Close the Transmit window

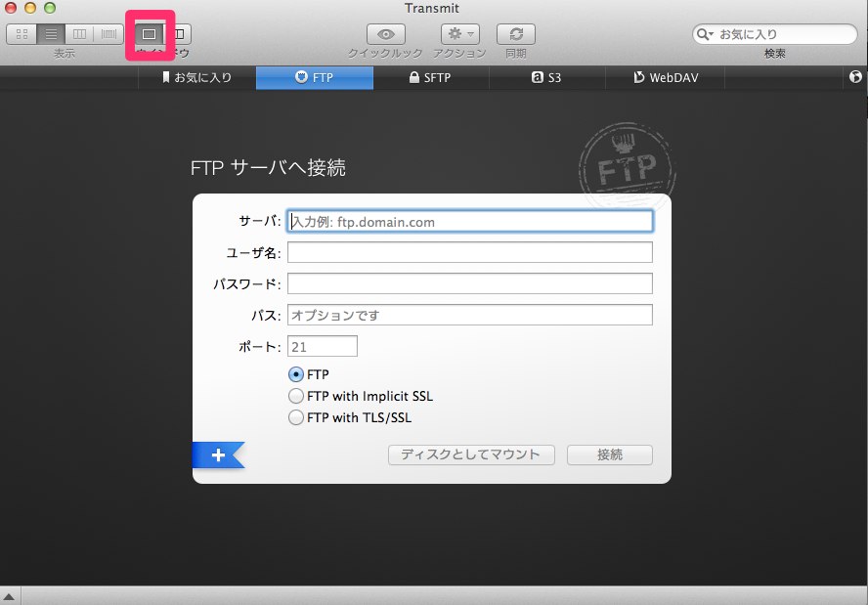click(x=11, y=8)
